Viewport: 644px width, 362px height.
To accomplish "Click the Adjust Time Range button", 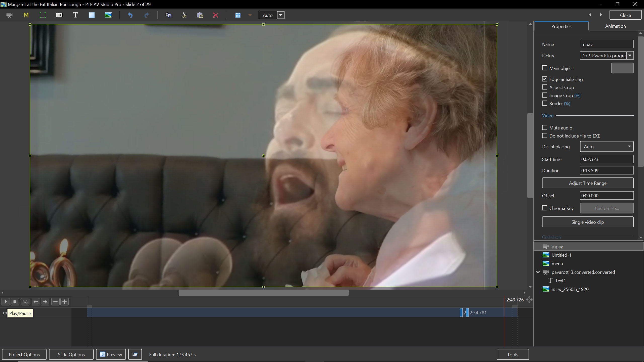I will pos(587,183).
